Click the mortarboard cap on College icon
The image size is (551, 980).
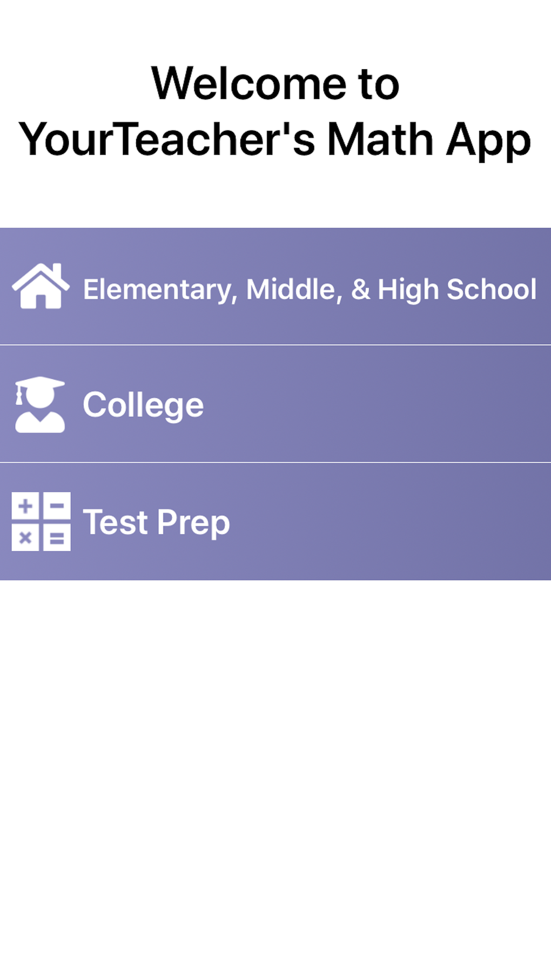[40, 384]
